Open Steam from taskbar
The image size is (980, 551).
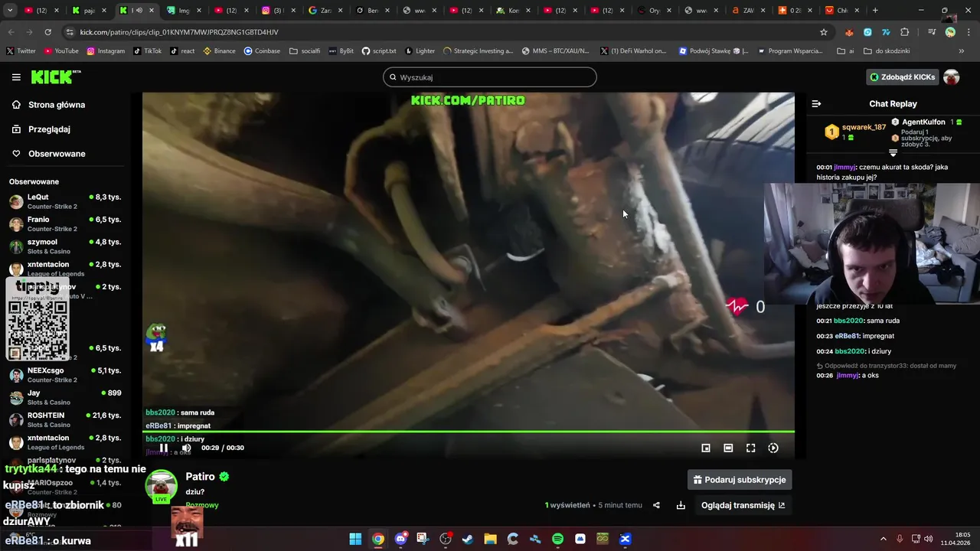tap(468, 539)
